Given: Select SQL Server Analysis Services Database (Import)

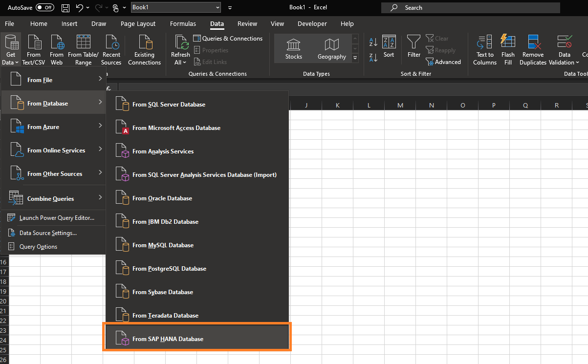Looking at the screenshot, I should click(x=197, y=175).
